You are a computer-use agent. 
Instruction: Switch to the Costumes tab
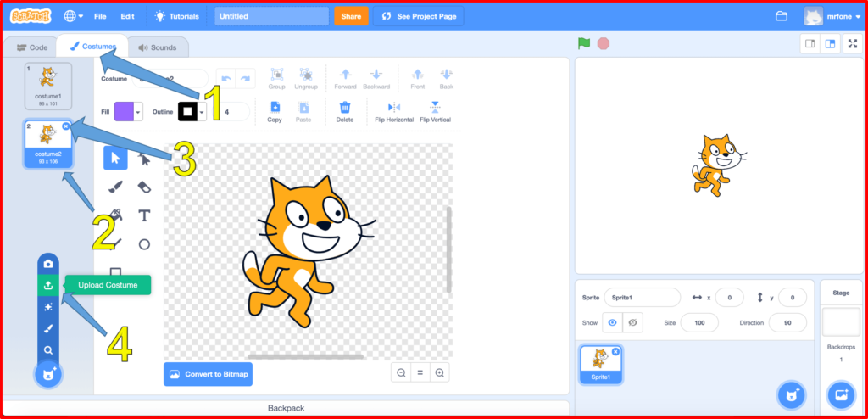pyautogui.click(x=92, y=47)
